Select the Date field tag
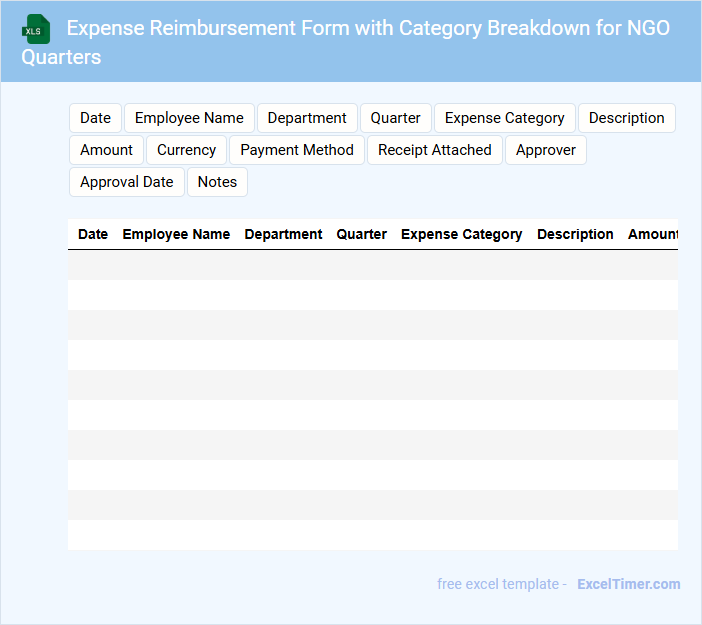Viewport: 702px width, 625px height. pyautogui.click(x=95, y=118)
